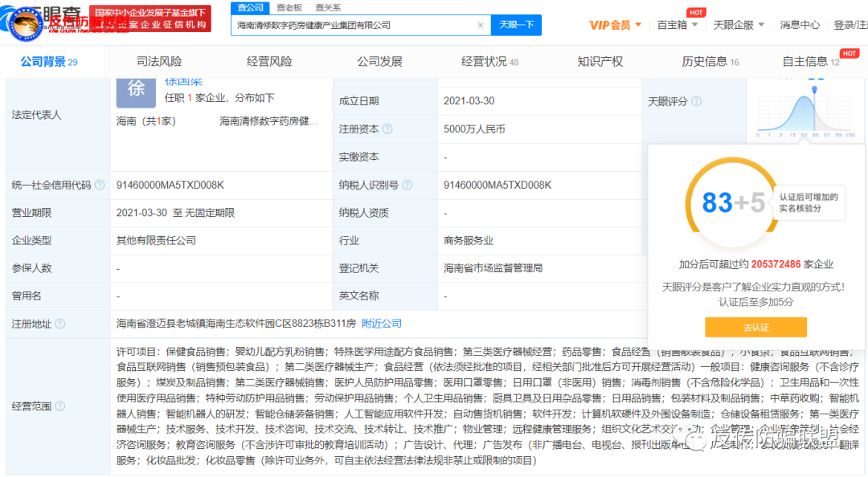Expand the 百宝箱 menu
This screenshot has height=477, width=868.
click(677, 25)
